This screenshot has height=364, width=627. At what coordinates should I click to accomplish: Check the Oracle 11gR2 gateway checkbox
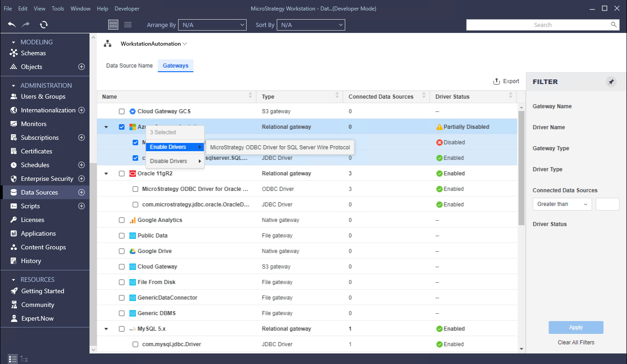tap(121, 174)
